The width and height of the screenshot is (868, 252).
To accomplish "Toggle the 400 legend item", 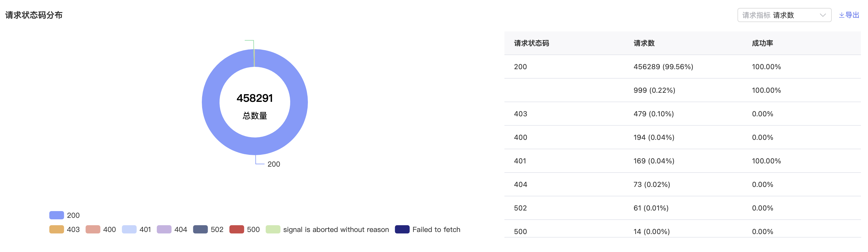I will coord(101,229).
